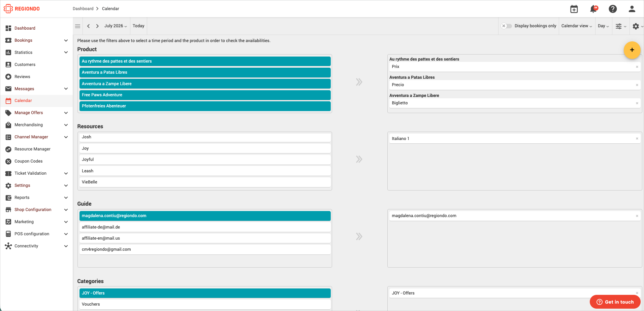Screen dimensions: 644x311
Task: Open the Calendar view dropdown
Action: (x=576, y=26)
